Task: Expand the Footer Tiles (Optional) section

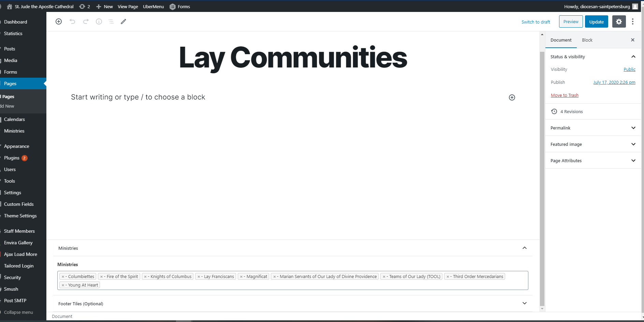Action: [x=525, y=303]
